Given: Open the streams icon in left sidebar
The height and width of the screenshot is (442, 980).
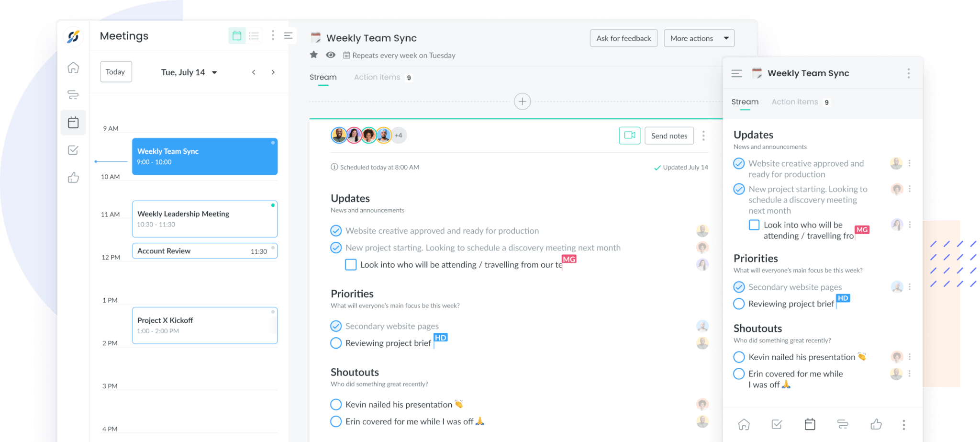Looking at the screenshot, I should click(73, 95).
